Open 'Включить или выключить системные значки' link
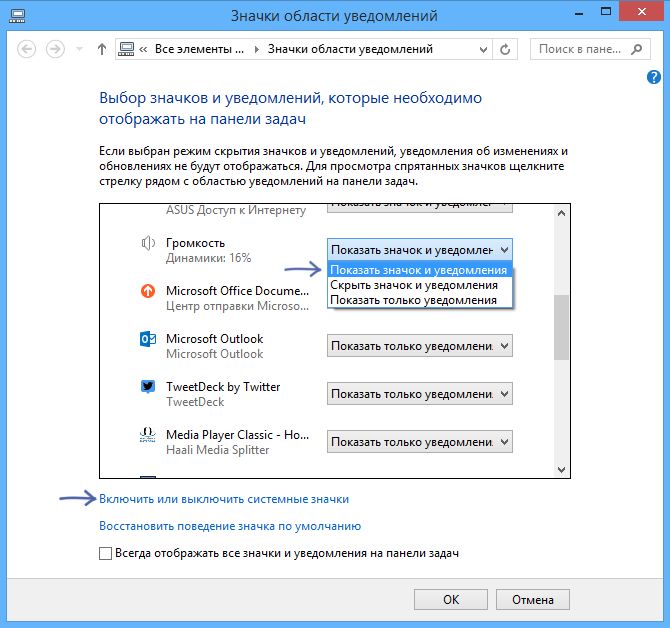This screenshot has width=670, height=628. (224, 498)
